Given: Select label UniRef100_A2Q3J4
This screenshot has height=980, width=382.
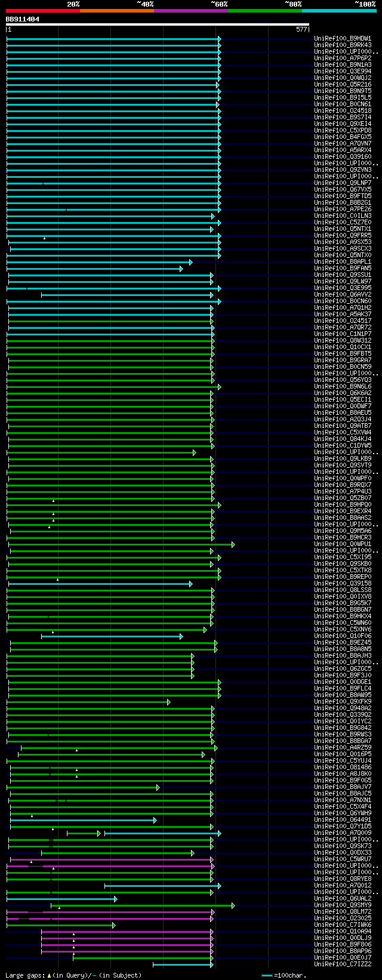Looking at the screenshot, I should coord(343,420).
